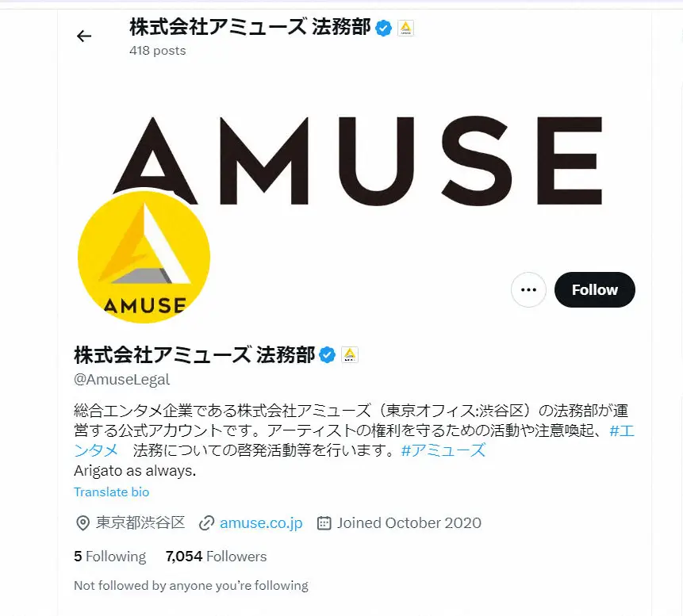
Task: Click the location pin icon
Action: point(82,522)
